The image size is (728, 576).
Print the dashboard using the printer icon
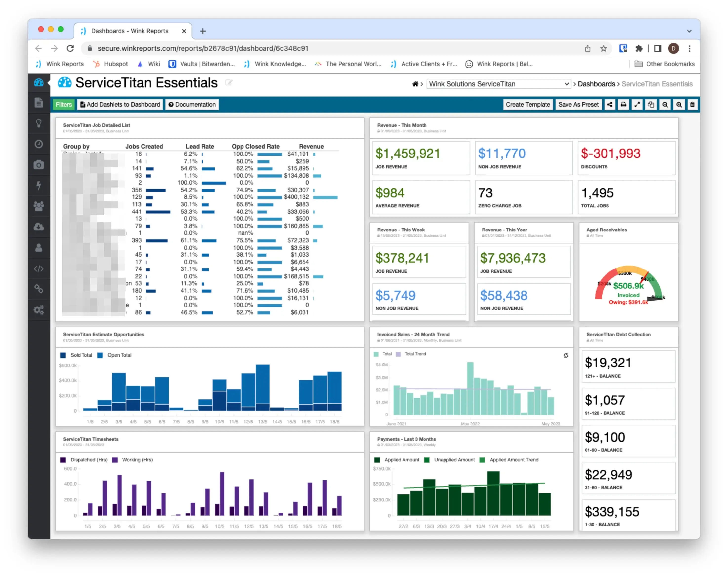click(x=623, y=105)
